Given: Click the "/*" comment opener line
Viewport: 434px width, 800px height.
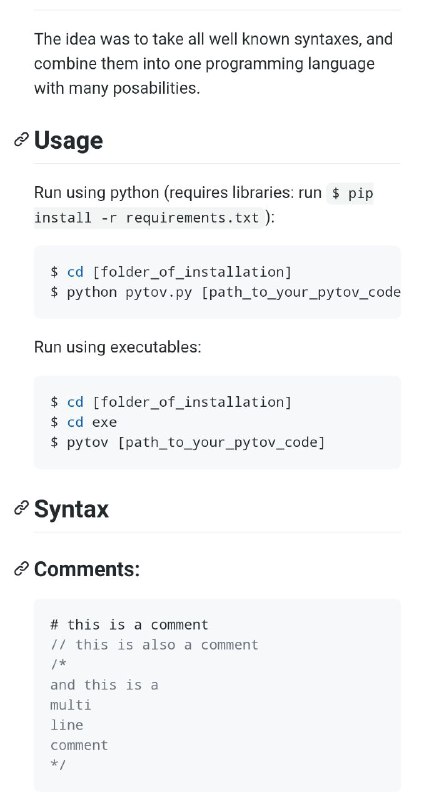Looking at the screenshot, I should (58, 664).
